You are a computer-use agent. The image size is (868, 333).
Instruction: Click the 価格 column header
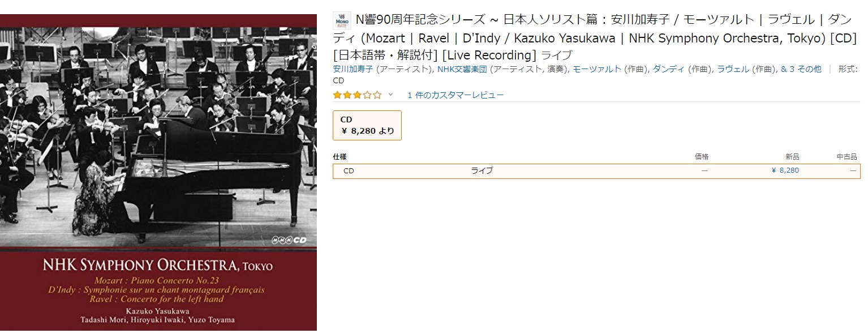[702, 156]
